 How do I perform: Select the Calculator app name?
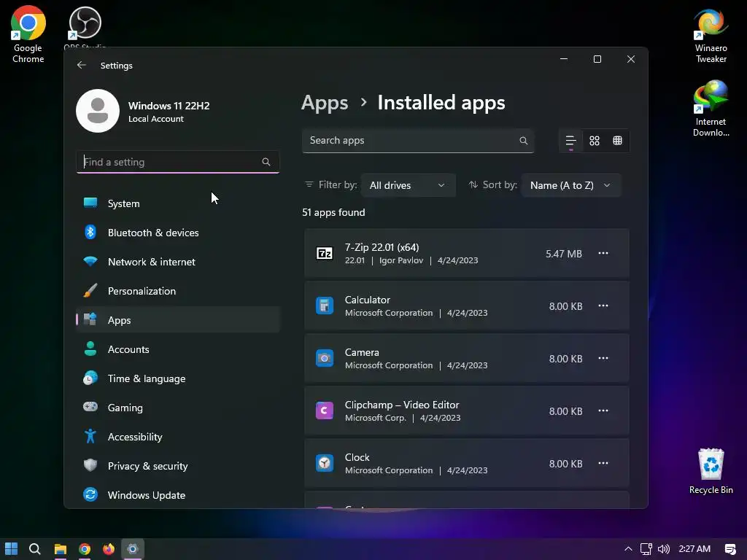(368, 300)
